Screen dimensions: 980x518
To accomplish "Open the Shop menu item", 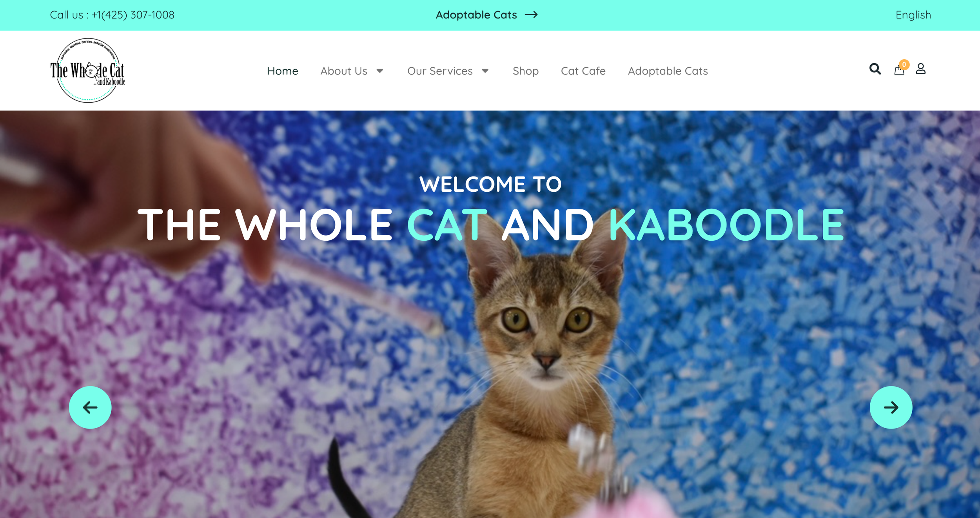I will [x=525, y=71].
